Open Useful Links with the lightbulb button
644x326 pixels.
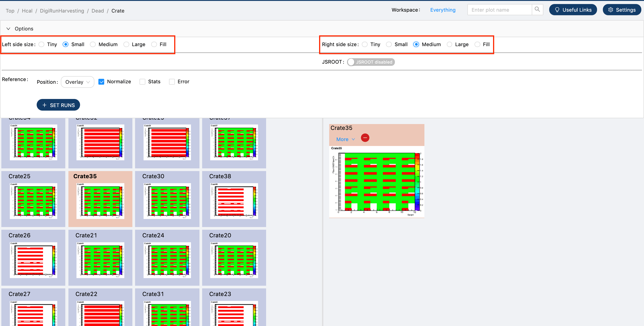[573, 10]
